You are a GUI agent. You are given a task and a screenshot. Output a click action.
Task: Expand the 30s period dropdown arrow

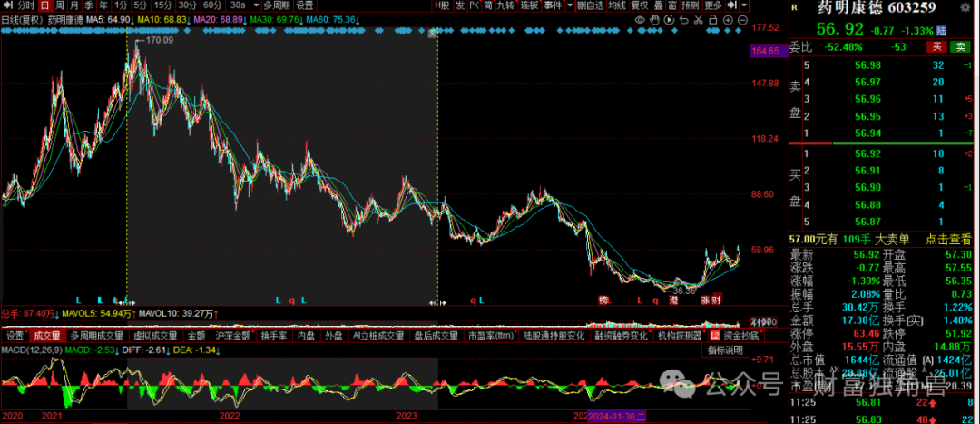255,5
